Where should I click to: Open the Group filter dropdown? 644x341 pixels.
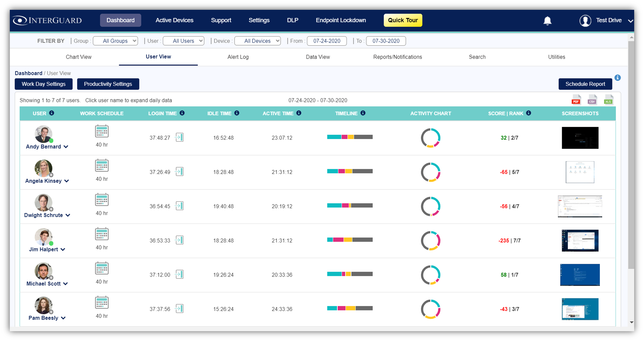click(x=115, y=41)
